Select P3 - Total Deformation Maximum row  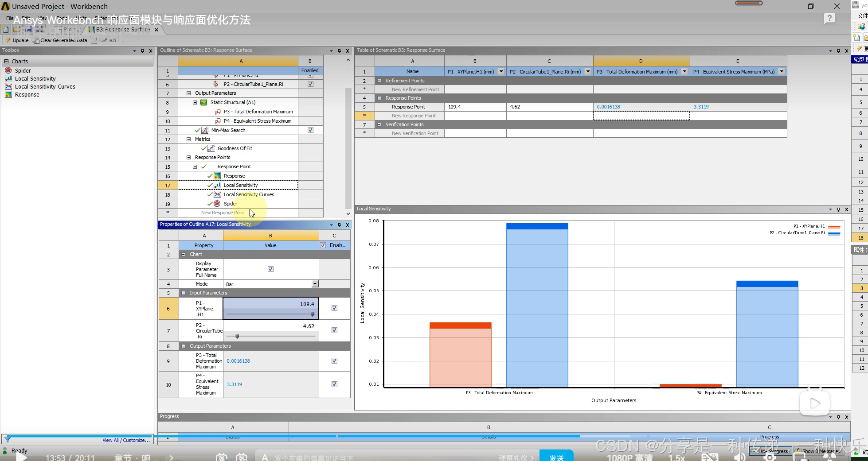(x=238, y=112)
